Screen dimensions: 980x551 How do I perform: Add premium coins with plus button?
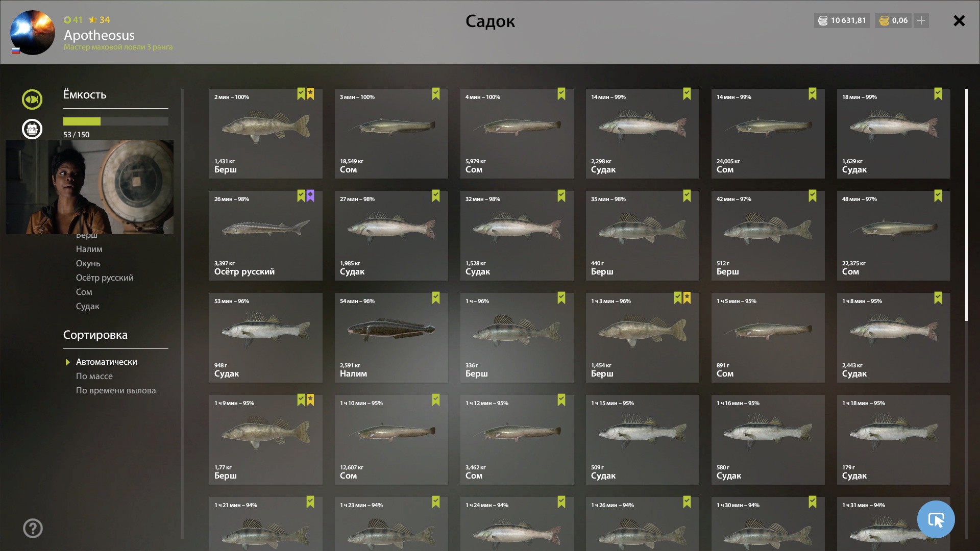coord(921,20)
